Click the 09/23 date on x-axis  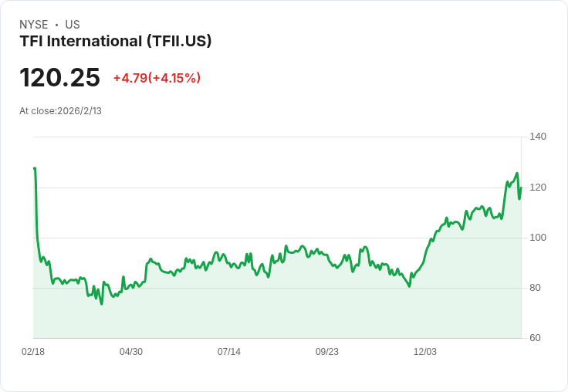click(327, 352)
